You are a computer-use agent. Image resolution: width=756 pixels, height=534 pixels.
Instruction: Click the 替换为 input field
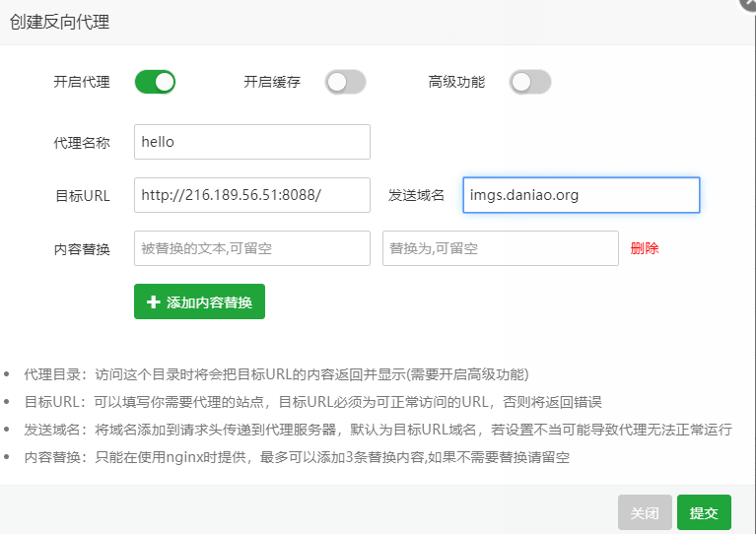pos(501,248)
